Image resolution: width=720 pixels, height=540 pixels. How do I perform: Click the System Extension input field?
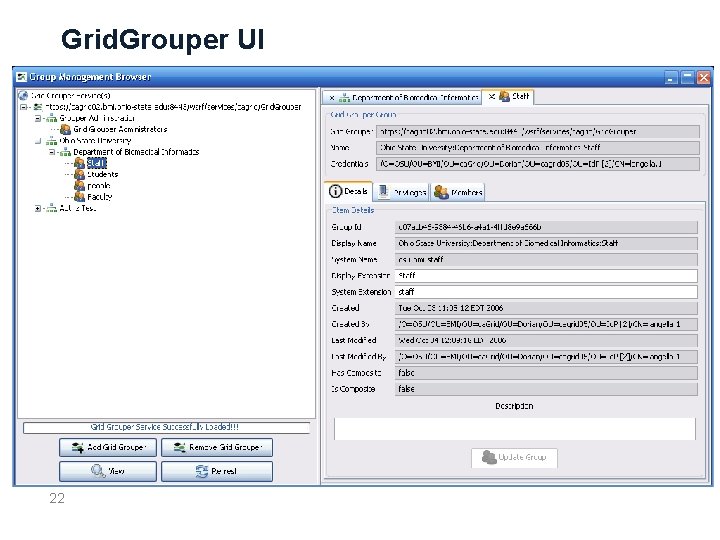546,292
